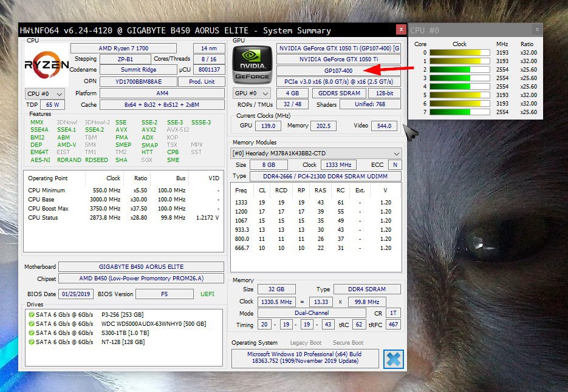The height and width of the screenshot is (392, 568).
Task: Close the System Summary window
Action: (401, 29)
